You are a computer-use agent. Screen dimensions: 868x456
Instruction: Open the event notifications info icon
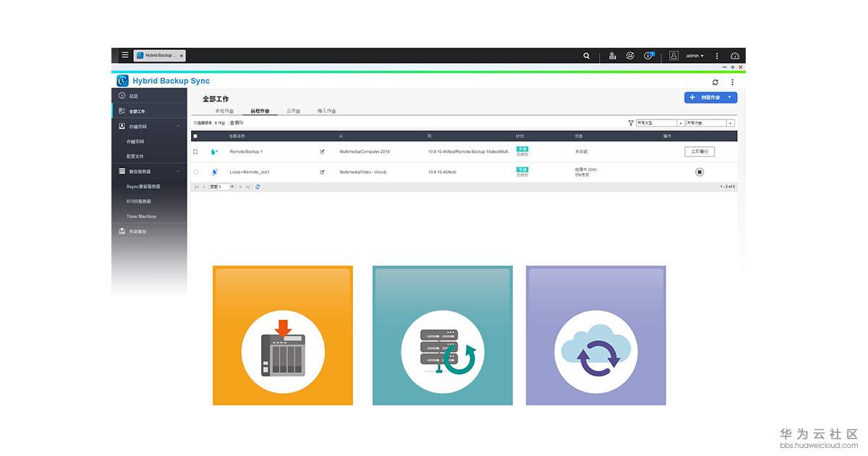649,56
